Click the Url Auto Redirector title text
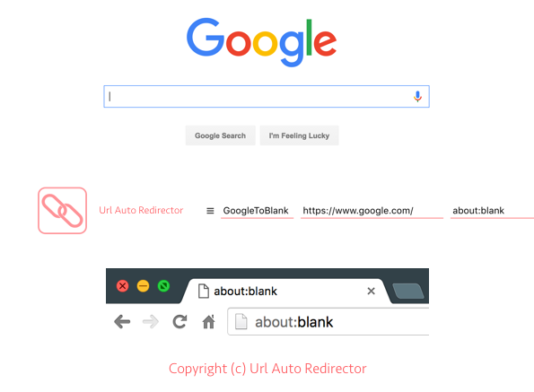 click(x=141, y=210)
